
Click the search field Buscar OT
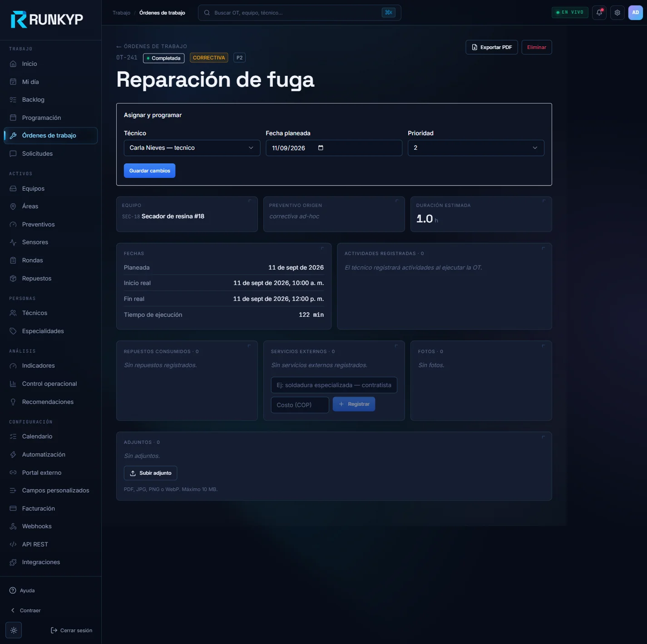[x=299, y=13]
